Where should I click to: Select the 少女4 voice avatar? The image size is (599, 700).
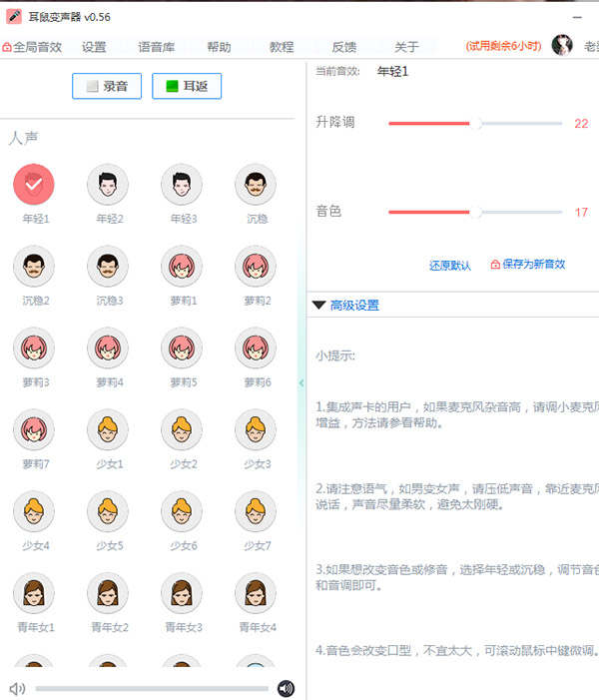tap(34, 511)
